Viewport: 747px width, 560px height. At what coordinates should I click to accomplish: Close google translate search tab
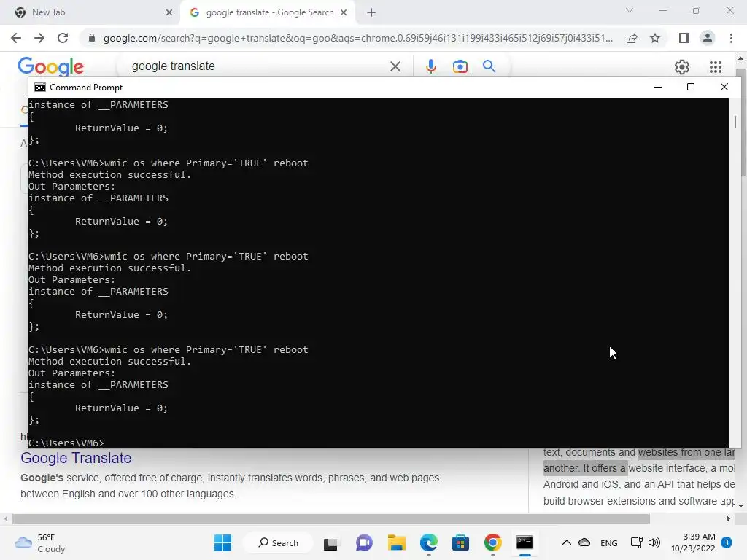pos(344,12)
